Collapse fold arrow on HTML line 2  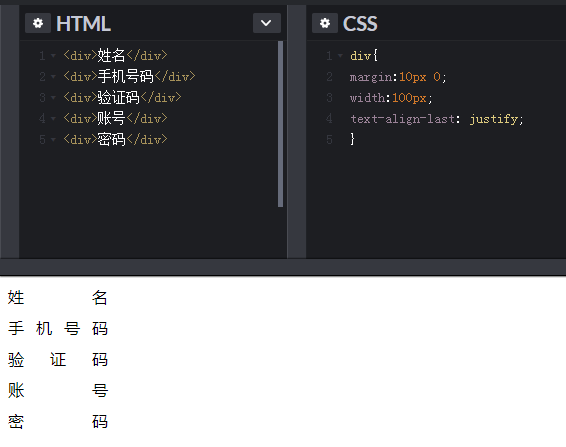click(53, 77)
